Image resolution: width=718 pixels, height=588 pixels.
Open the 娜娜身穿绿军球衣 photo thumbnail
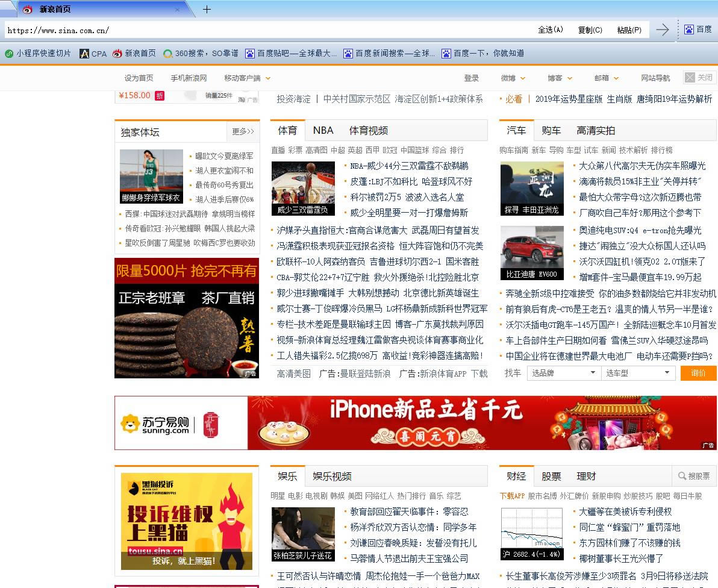pos(151,177)
